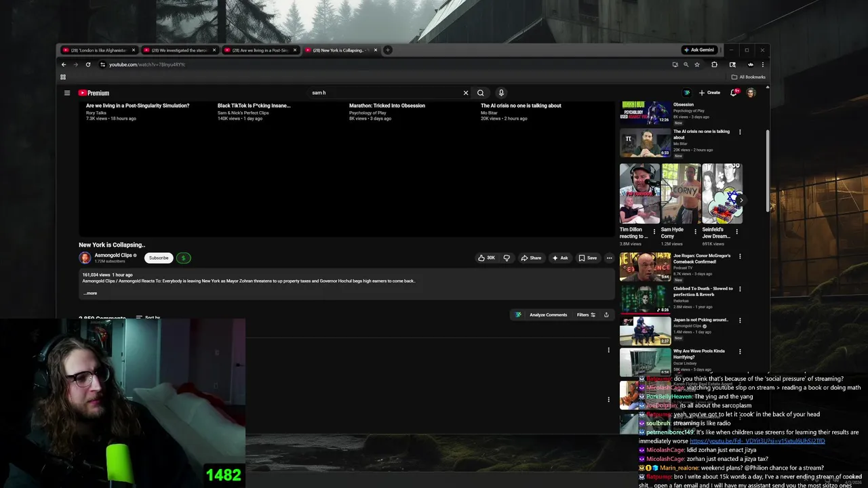Viewport: 868px width, 488px height.
Task: Click the export icon beside Filters
Action: pos(606,315)
